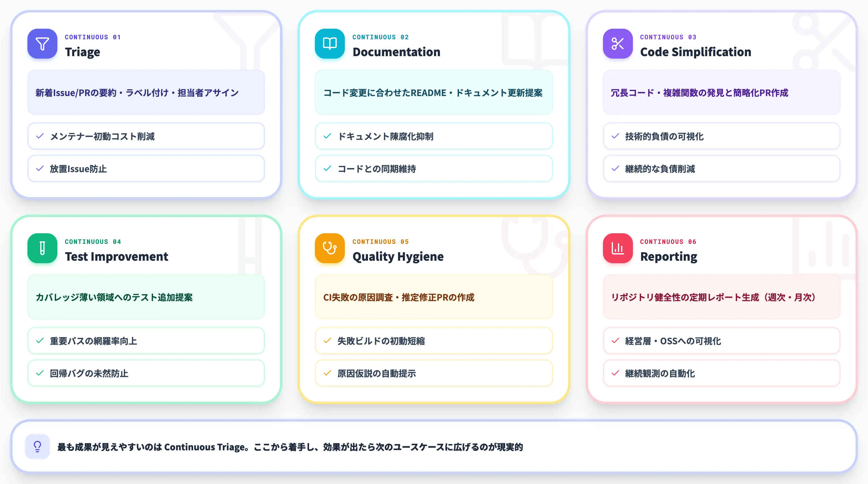Click the 原因仮説の自動提示 text

pos(377,373)
